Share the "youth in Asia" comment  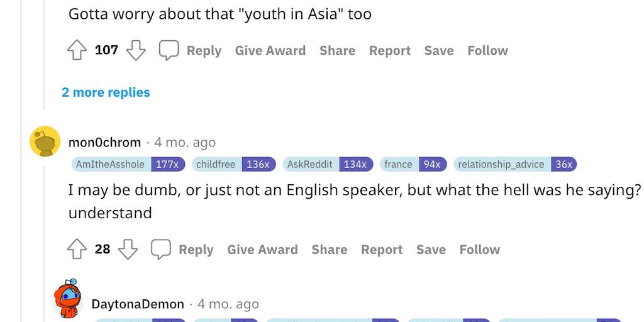337,50
